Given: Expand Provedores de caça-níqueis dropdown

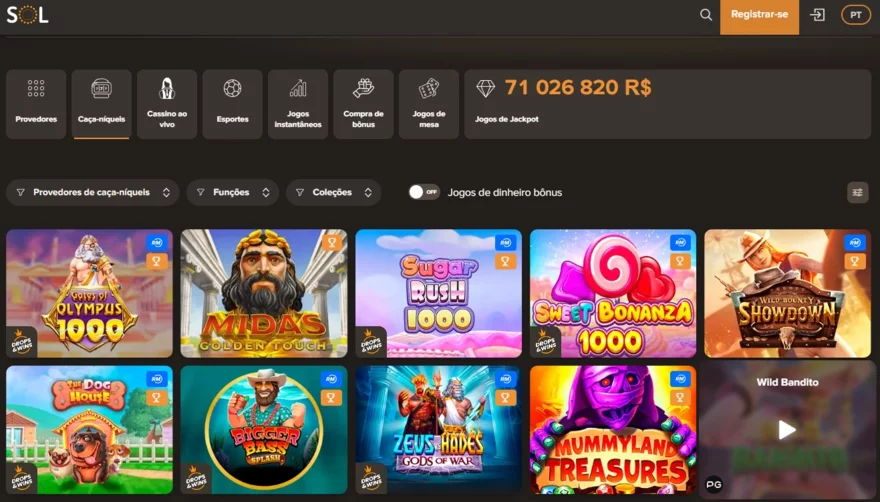Looking at the screenshot, I should (x=93, y=193).
